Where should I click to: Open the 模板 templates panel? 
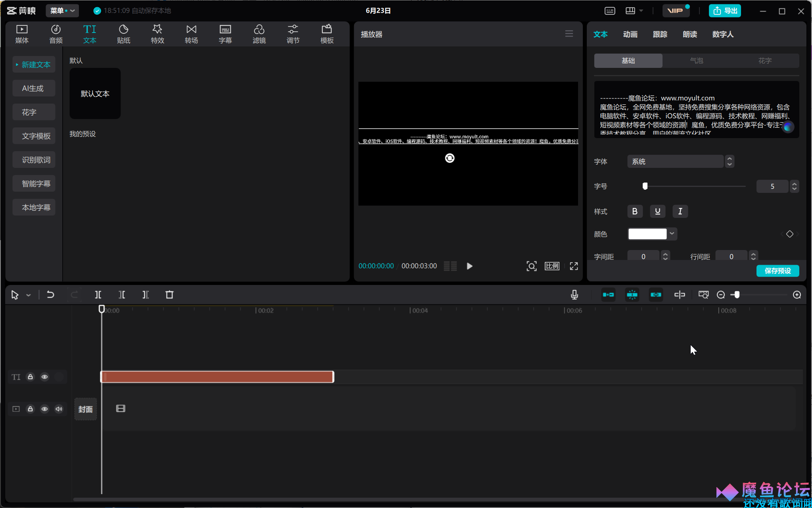[x=327, y=34]
